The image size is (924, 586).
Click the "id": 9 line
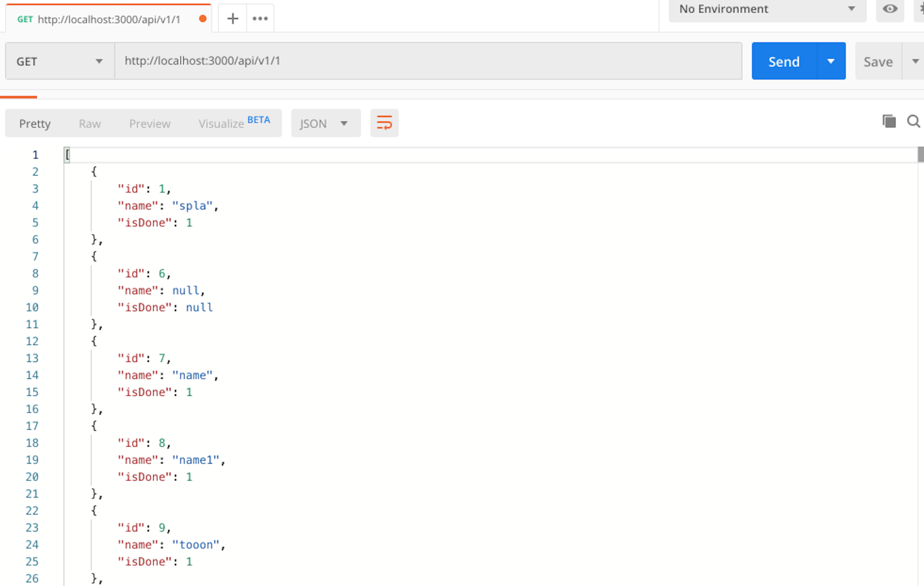click(144, 528)
